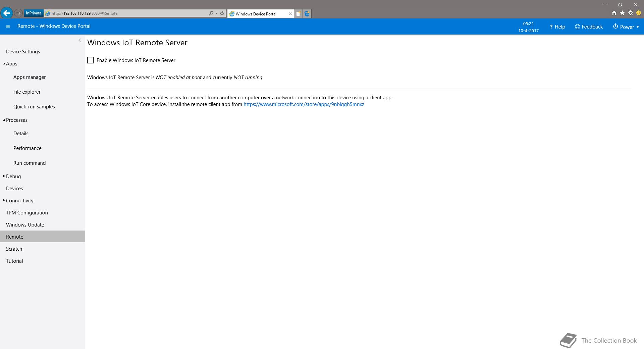Open process Details page

point(21,133)
